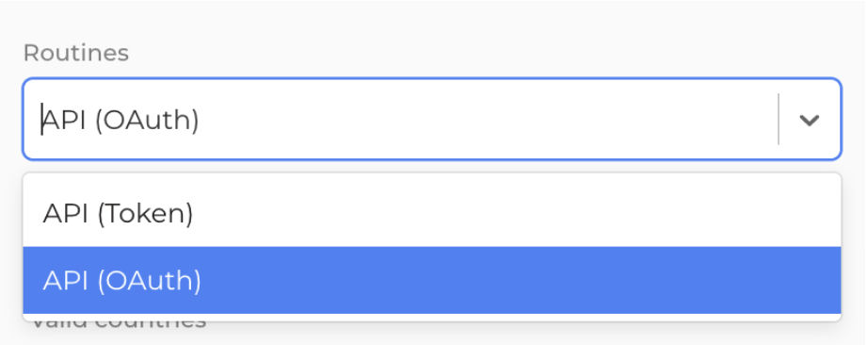Click blank area inside Routines select box
Image resolution: width=868 pixels, height=345 pixels.
(487, 120)
